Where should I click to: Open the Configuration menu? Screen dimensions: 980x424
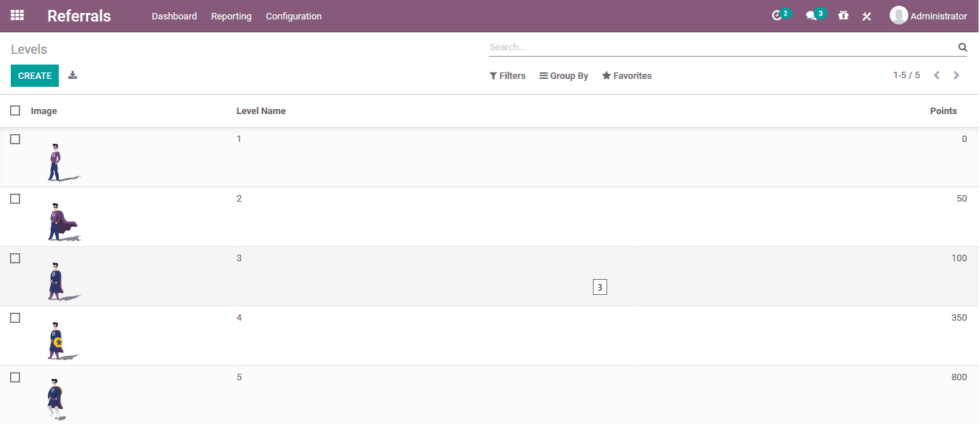(x=294, y=16)
